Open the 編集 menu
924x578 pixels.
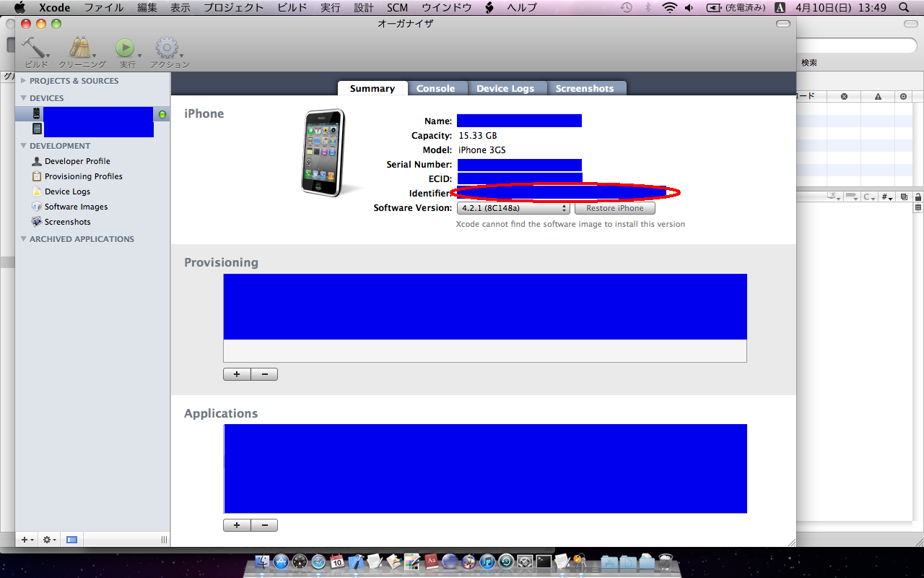(147, 8)
